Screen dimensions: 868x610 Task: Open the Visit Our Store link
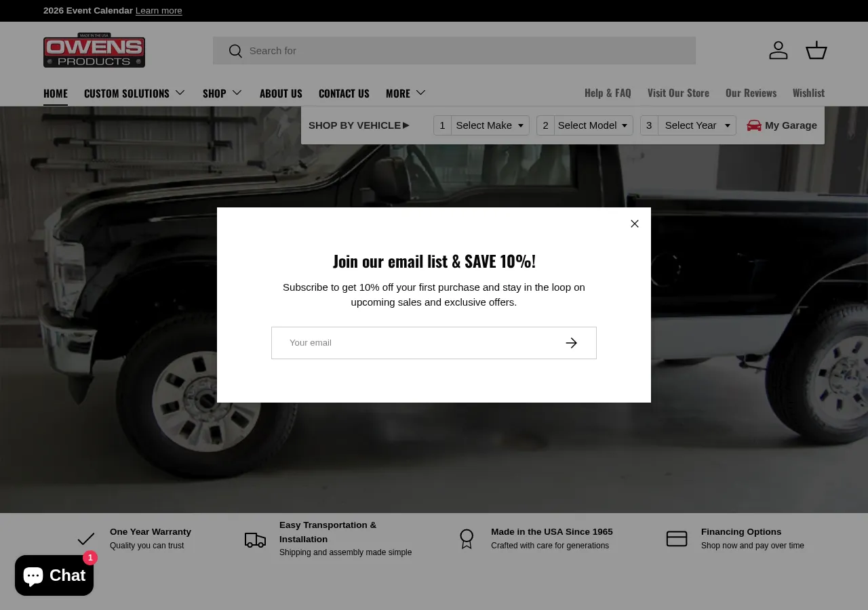678,93
